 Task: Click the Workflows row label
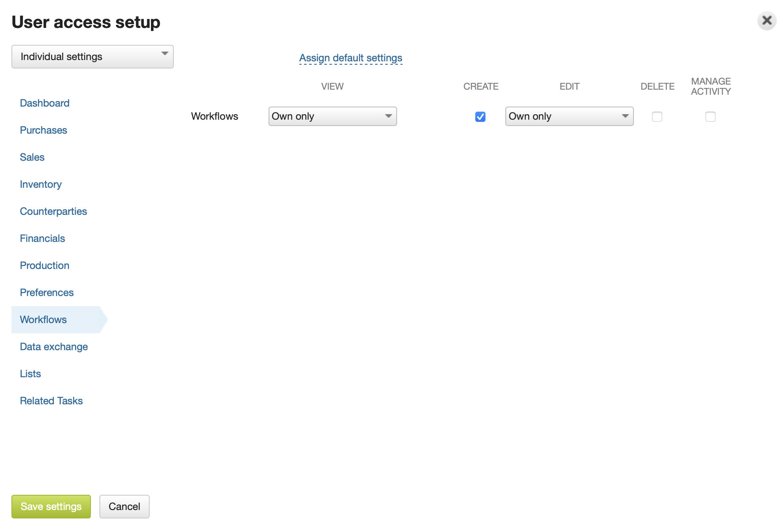coord(214,116)
